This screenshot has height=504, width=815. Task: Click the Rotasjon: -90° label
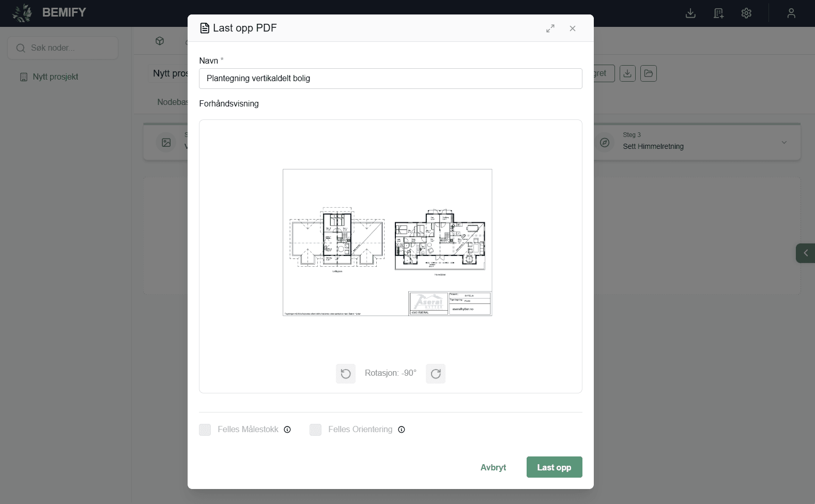tap(391, 373)
